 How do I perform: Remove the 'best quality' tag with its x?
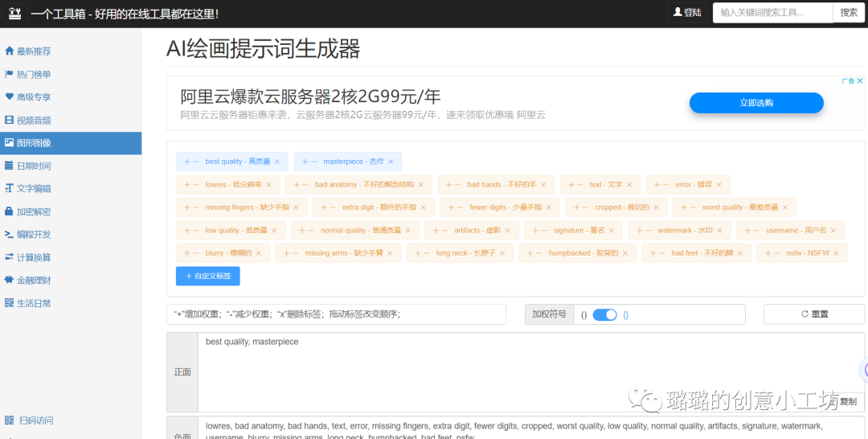277,162
